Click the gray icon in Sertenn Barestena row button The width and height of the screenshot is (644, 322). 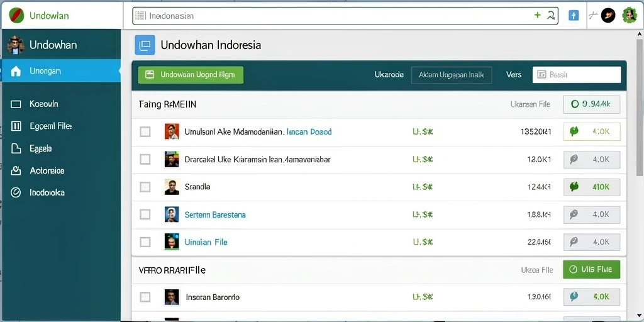pyautogui.click(x=574, y=214)
